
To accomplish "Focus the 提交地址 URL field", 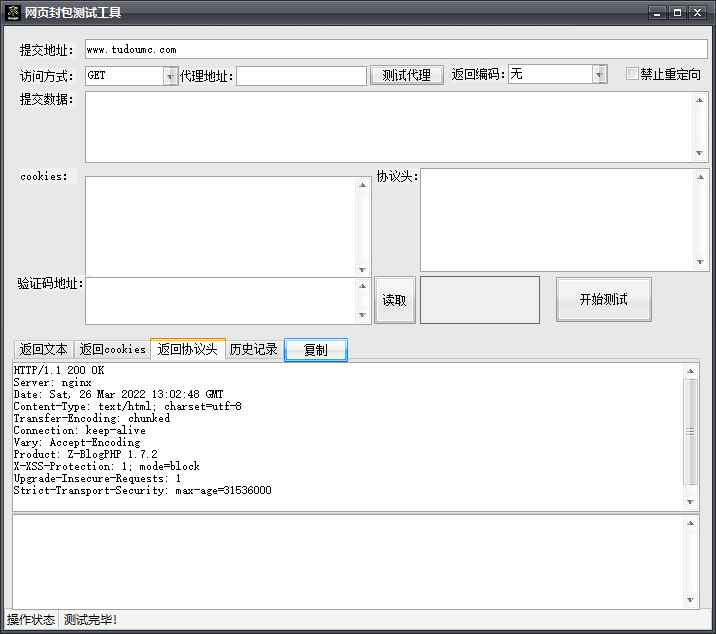I will point(390,49).
